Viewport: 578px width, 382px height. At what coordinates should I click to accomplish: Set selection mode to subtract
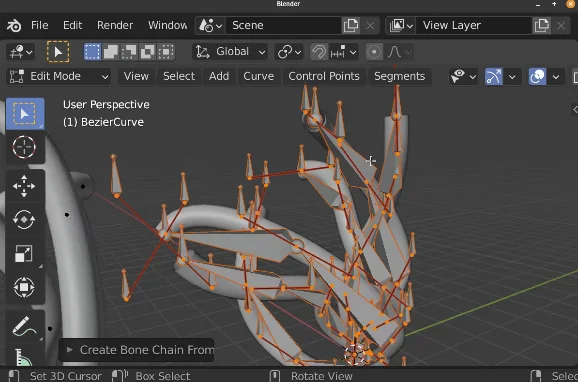pyautogui.click(x=129, y=52)
